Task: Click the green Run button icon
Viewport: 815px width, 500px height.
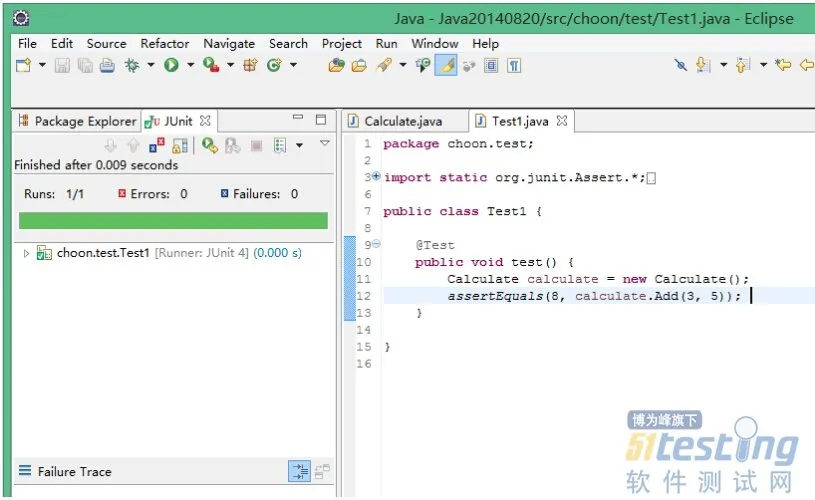Action: click(171, 65)
